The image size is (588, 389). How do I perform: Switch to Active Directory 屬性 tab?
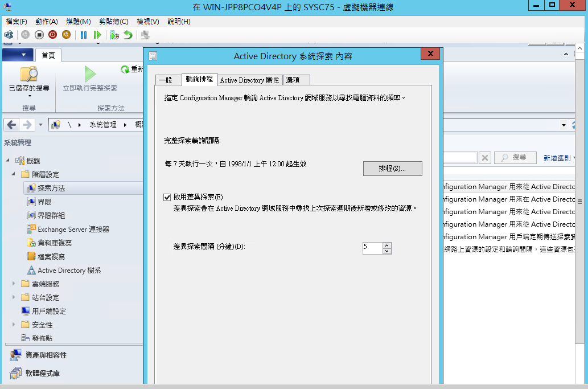(250, 80)
